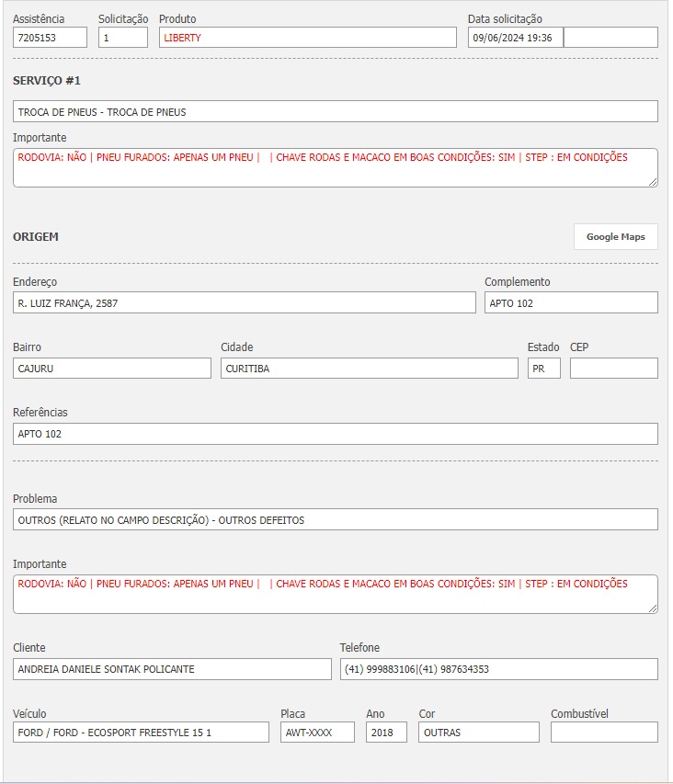Click the Bairro field showing CAJURU
The height and width of the screenshot is (784, 673).
(111, 368)
